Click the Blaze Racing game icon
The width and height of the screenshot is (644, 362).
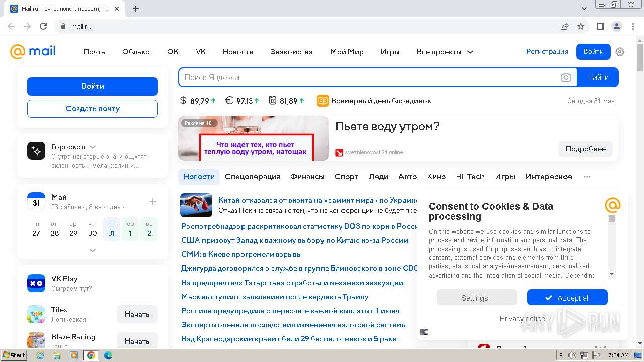pyautogui.click(x=36, y=340)
